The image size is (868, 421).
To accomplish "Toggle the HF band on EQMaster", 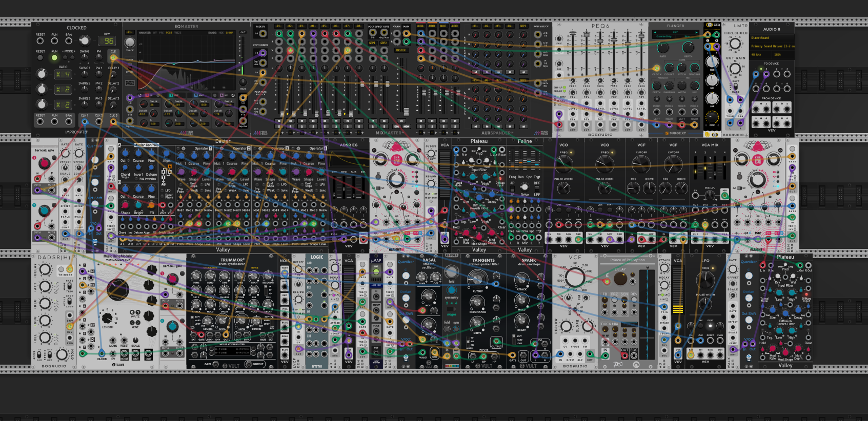I will [x=221, y=95].
